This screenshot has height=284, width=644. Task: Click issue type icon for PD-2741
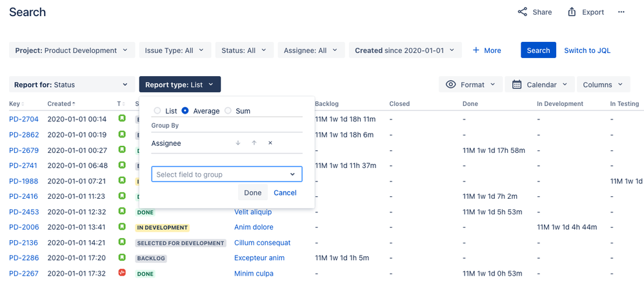click(x=121, y=165)
